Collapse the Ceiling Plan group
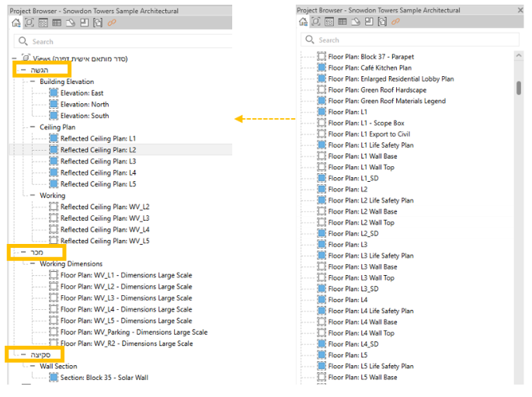The height and width of the screenshot is (397, 532). [x=33, y=127]
